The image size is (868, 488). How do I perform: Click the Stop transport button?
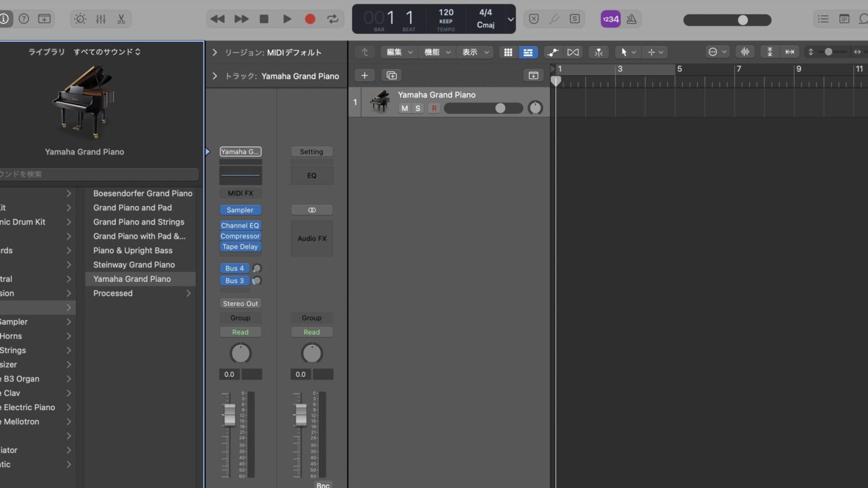click(x=264, y=19)
